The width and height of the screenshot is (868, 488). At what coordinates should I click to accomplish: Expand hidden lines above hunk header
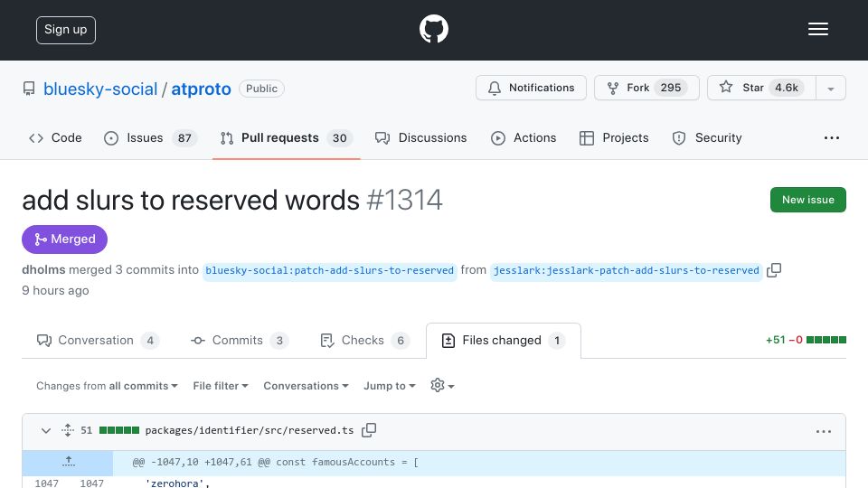(68, 462)
